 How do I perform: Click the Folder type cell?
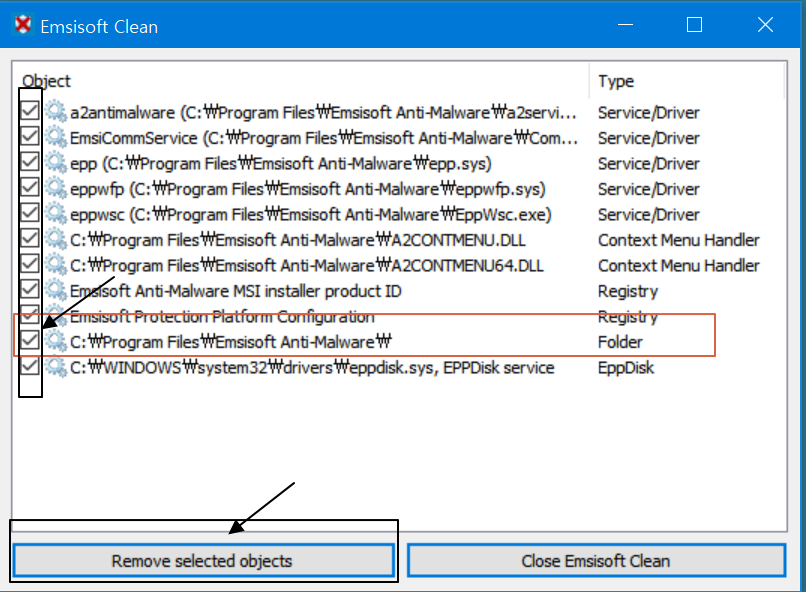(x=620, y=342)
